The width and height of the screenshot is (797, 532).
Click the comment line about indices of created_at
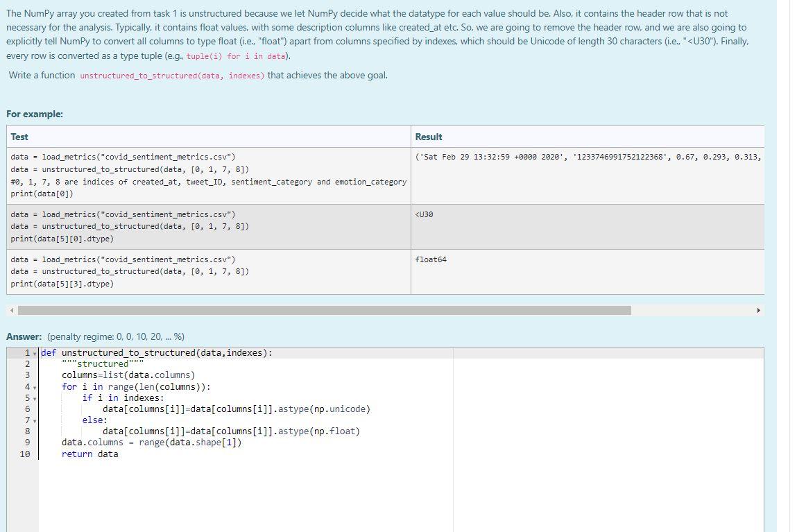point(208,182)
